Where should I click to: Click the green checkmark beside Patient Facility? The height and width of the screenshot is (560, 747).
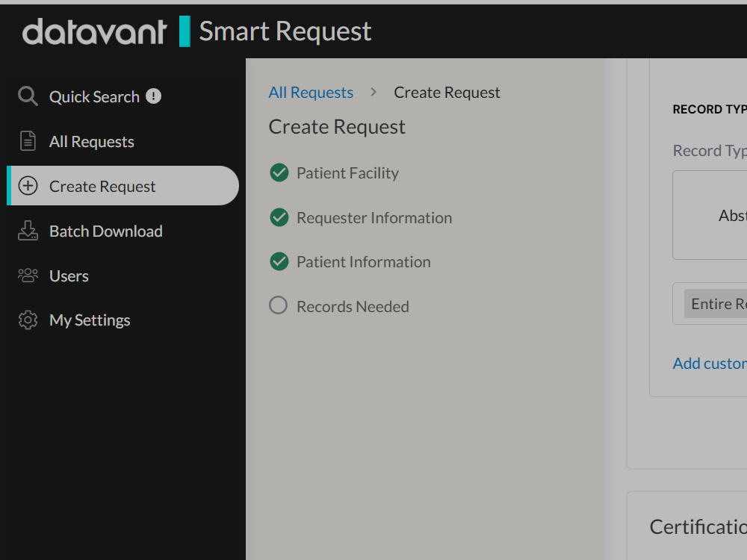pyautogui.click(x=279, y=173)
